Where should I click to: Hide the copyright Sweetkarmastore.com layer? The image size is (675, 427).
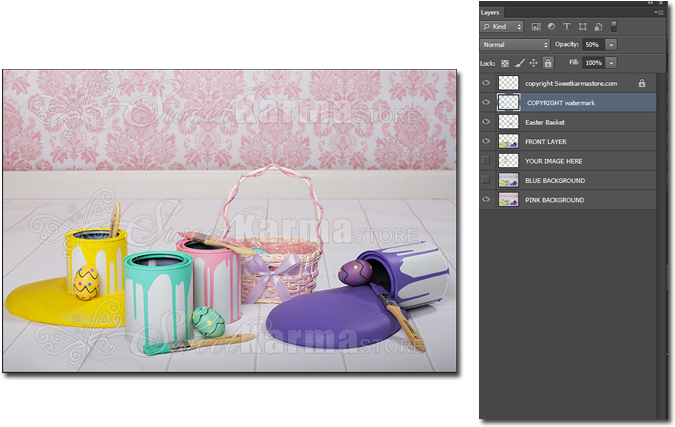[x=486, y=83]
